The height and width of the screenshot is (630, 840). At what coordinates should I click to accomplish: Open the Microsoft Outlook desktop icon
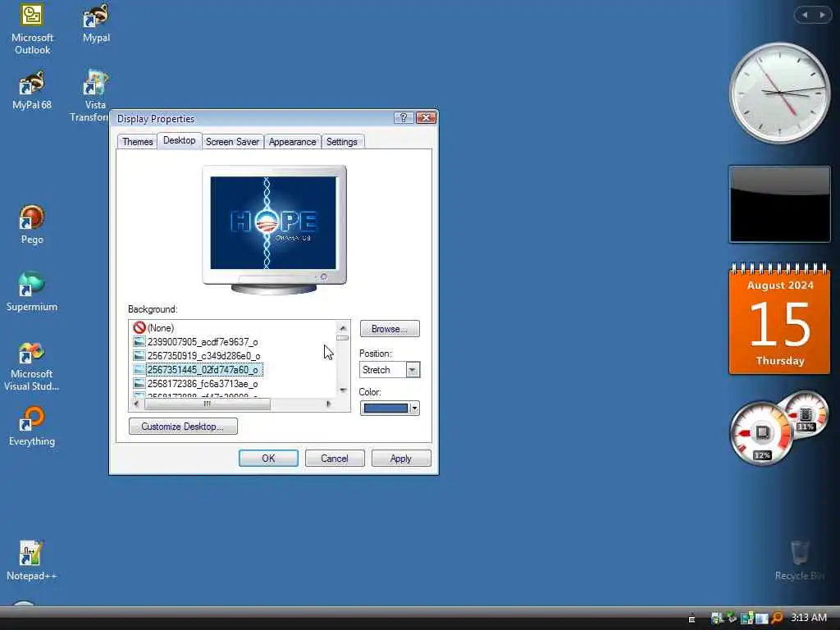coord(32,30)
